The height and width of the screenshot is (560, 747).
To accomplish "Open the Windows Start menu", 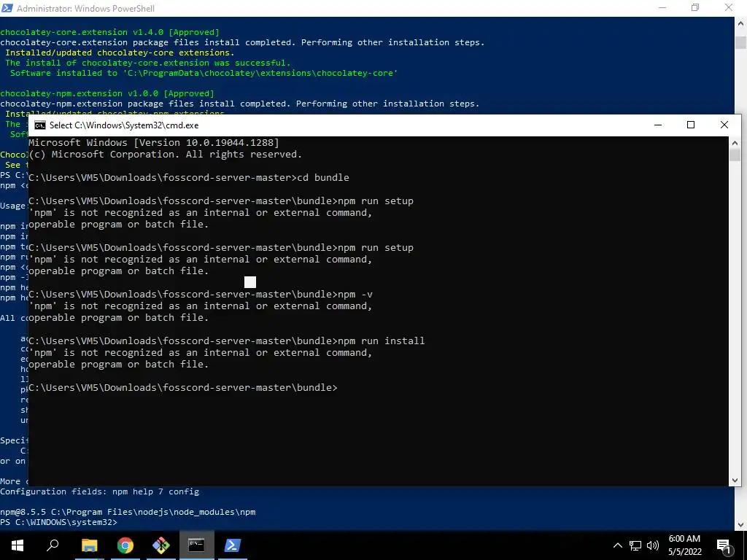I will [18, 545].
